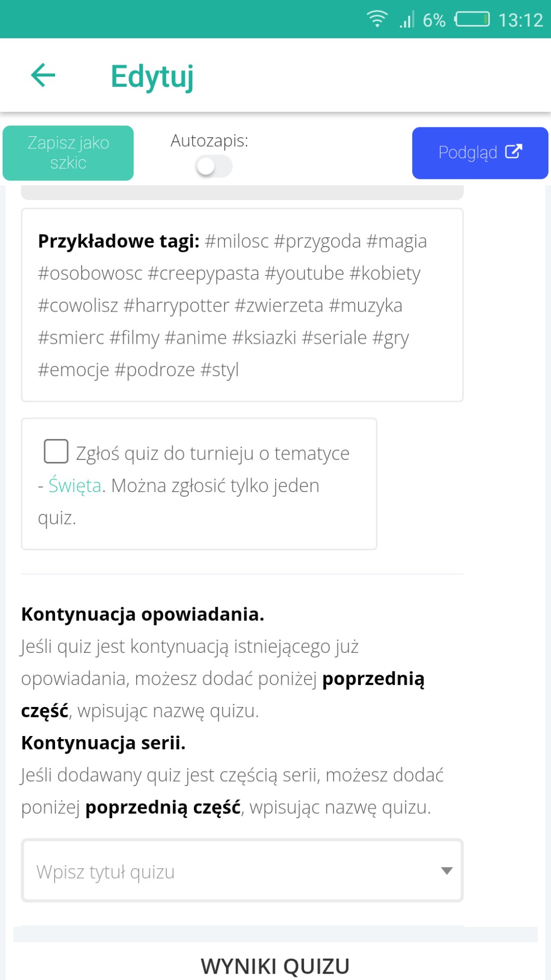Tap the Autozapis label text
Image resolution: width=551 pixels, height=980 pixels.
click(209, 140)
